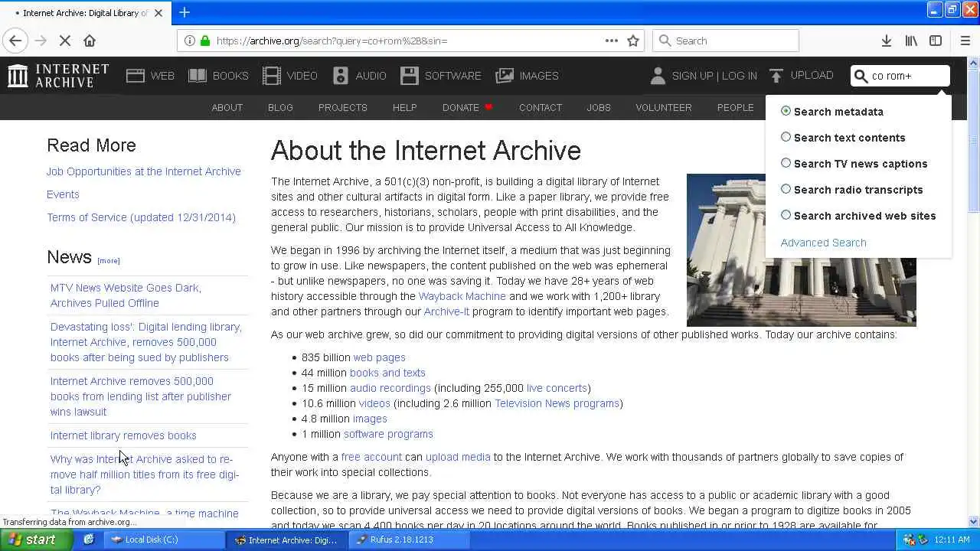Image resolution: width=980 pixels, height=551 pixels.
Task: Open the site information icon
Action: tap(190, 41)
